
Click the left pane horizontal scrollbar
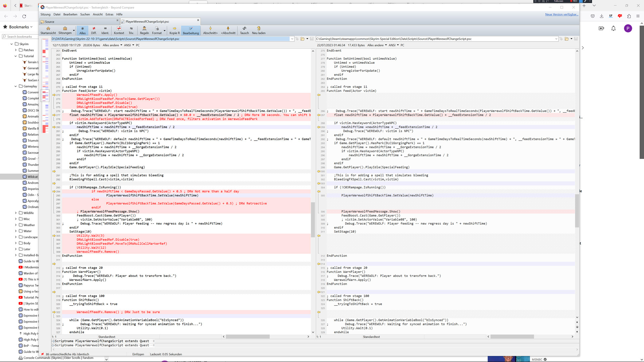(x=248, y=337)
